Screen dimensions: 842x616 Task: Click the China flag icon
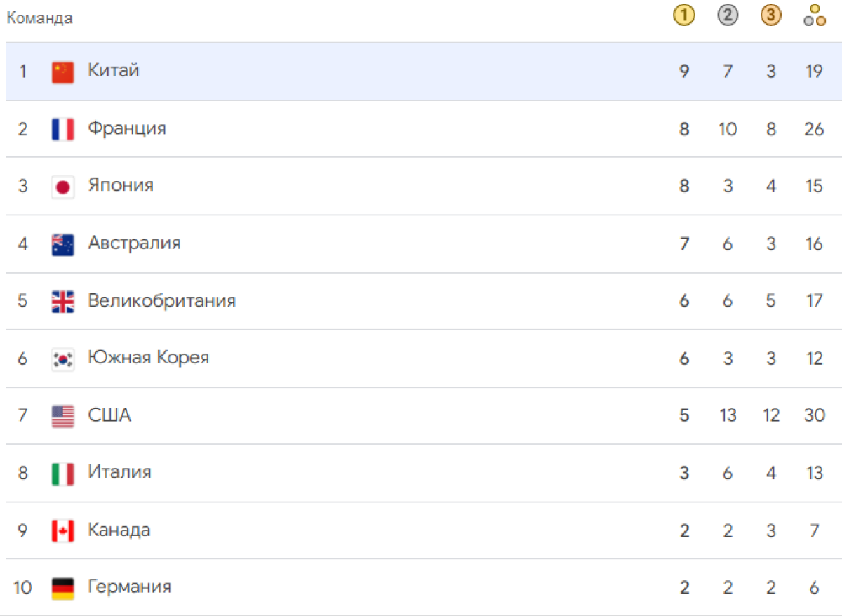(x=63, y=72)
